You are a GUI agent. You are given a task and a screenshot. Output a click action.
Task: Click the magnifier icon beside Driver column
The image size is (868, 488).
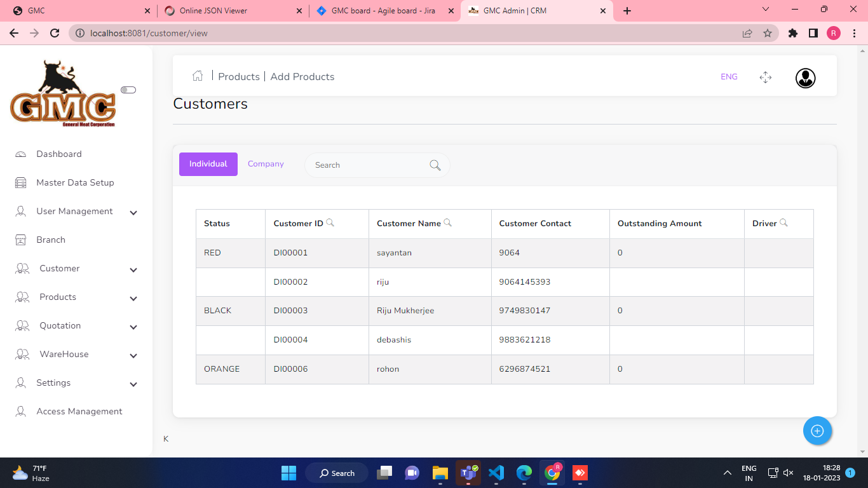[783, 223]
